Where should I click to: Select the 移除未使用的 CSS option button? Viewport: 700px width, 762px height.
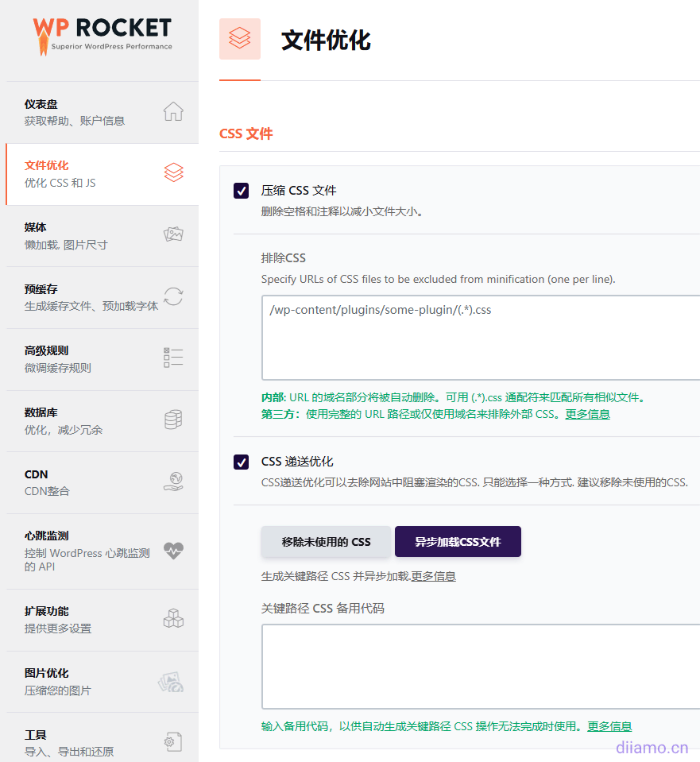(326, 542)
